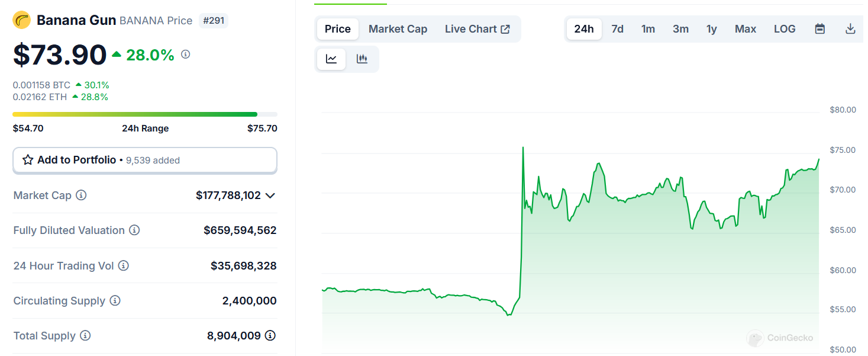This screenshot has height=356, width=868.
Task: Click the info icon next to 8,904,009
Action: 270,336
